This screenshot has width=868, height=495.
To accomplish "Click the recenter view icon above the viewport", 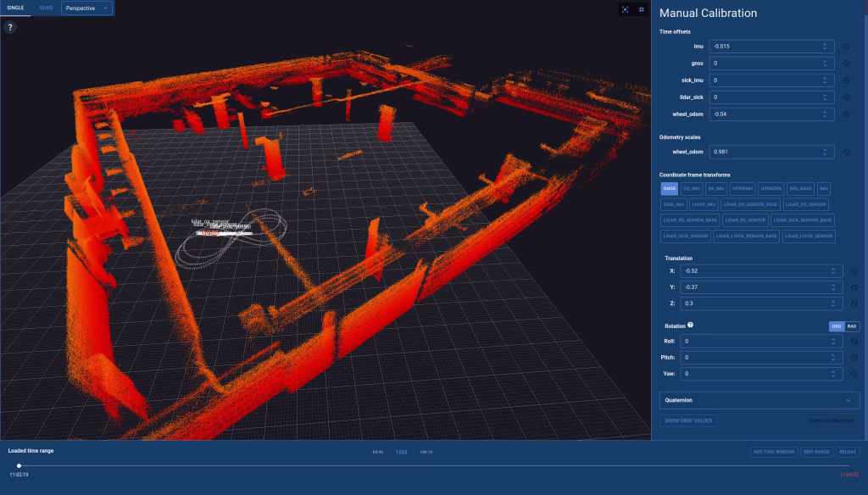I will pos(625,9).
